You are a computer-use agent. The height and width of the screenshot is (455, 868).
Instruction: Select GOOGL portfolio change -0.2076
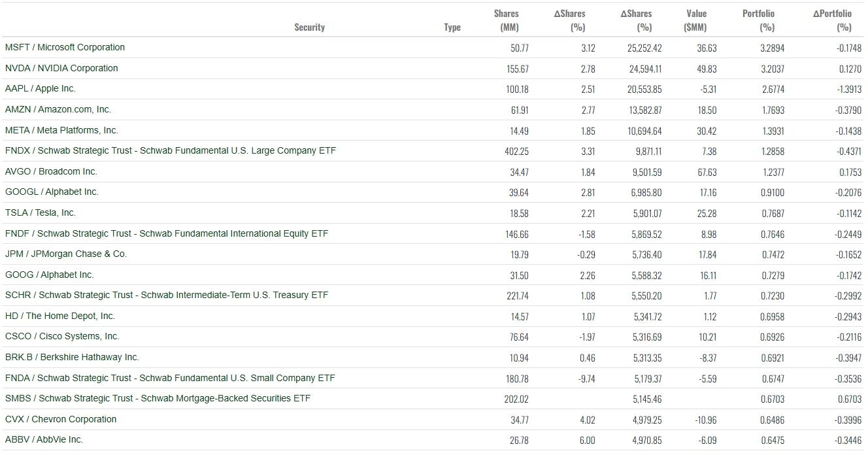tap(848, 193)
